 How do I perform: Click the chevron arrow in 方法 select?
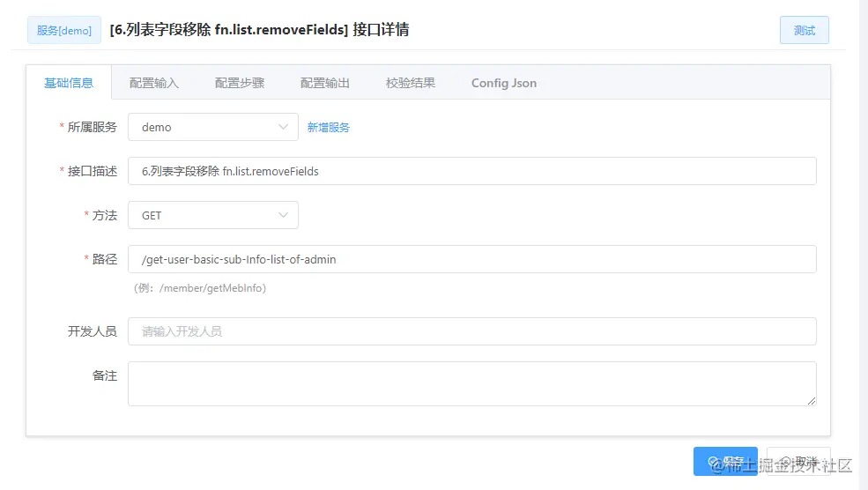pyautogui.click(x=283, y=215)
